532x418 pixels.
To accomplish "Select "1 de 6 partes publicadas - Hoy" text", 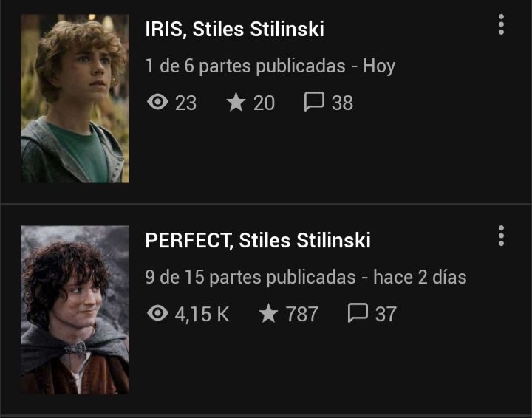I will (270, 66).
